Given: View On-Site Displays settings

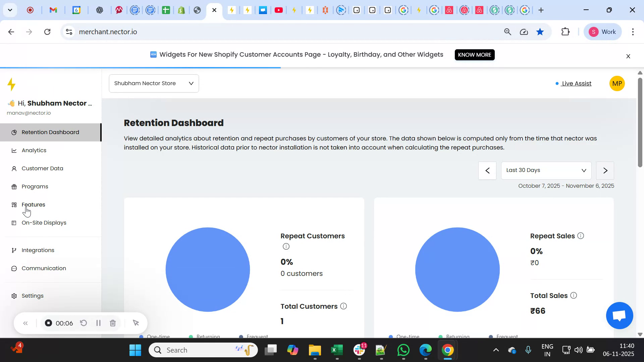Looking at the screenshot, I should pos(44,223).
